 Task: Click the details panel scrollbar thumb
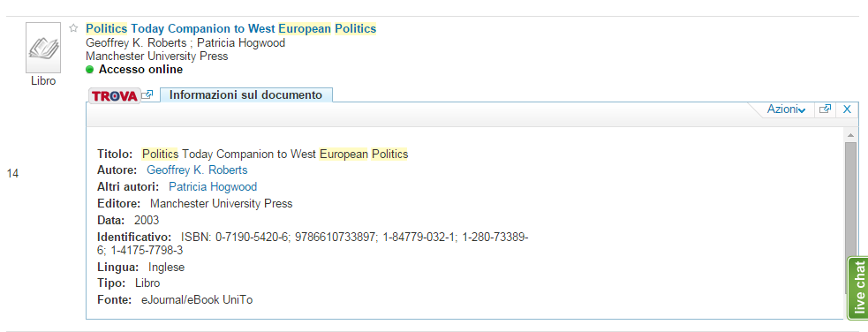[x=850, y=200]
